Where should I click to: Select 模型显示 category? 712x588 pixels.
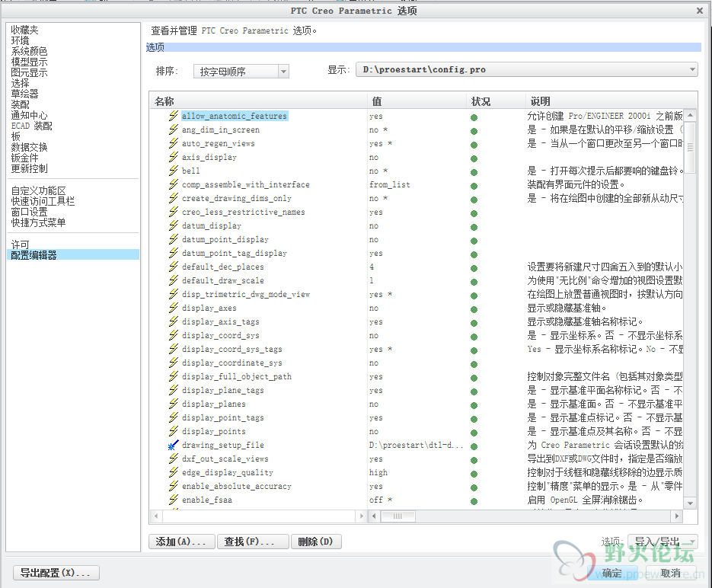29,62
